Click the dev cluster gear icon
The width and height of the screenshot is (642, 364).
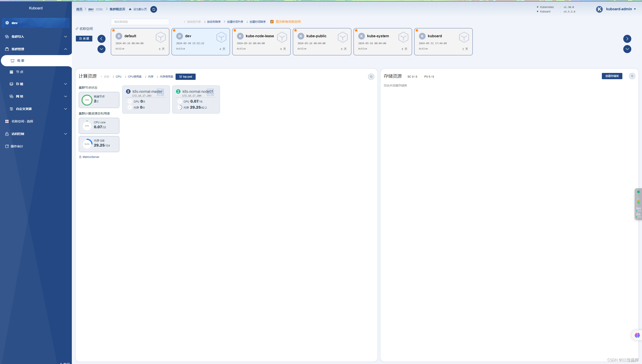[7, 23]
